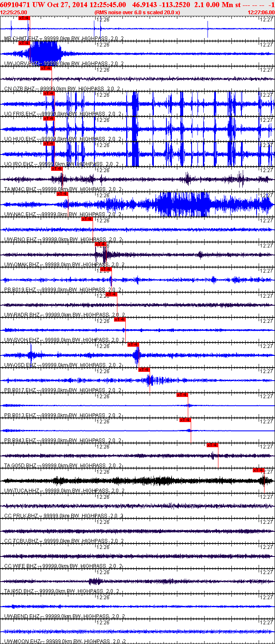Click the end time 12:27:06.00 label
The height and width of the screenshot is (644, 275).
tap(261, 13)
